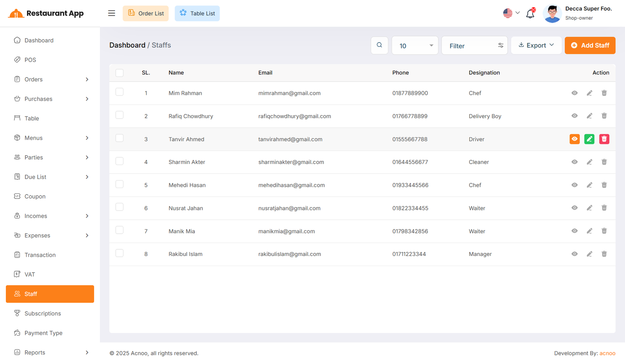This screenshot has height=364, width=625.
Task: Edit Tanvir Ahmed with green pencil icon
Action: pyautogui.click(x=589, y=139)
